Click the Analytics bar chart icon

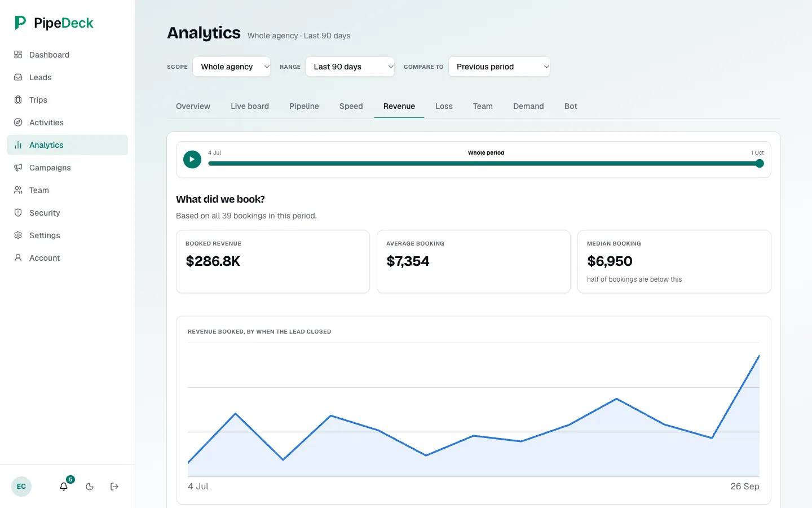click(18, 145)
